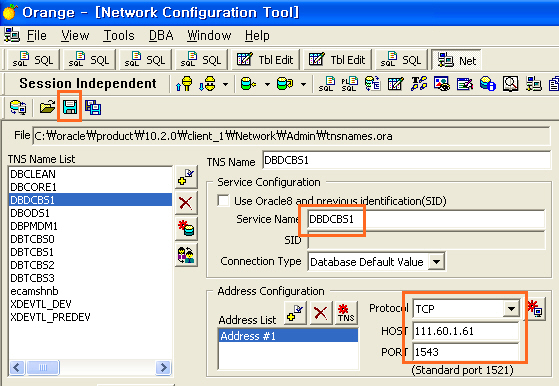The height and width of the screenshot is (386, 559).
Task: Select DBCLEAN in TNS Name List
Action: 90,174
